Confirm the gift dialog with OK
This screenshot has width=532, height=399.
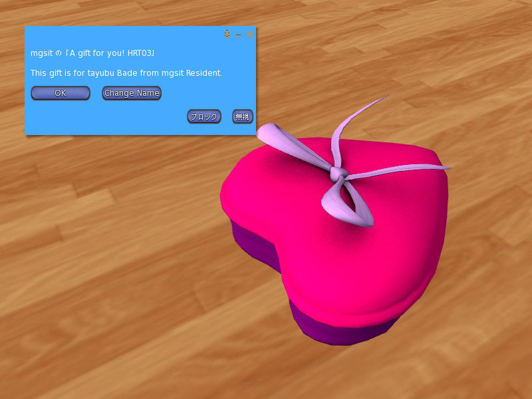tap(61, 93)
